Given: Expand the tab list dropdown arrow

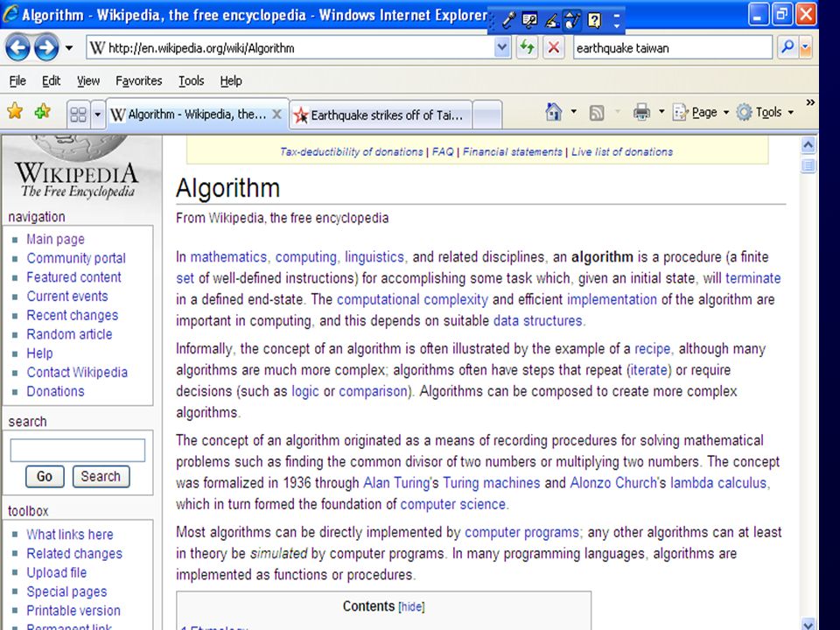Looking at the screenshot, I should tap(97, 114).
